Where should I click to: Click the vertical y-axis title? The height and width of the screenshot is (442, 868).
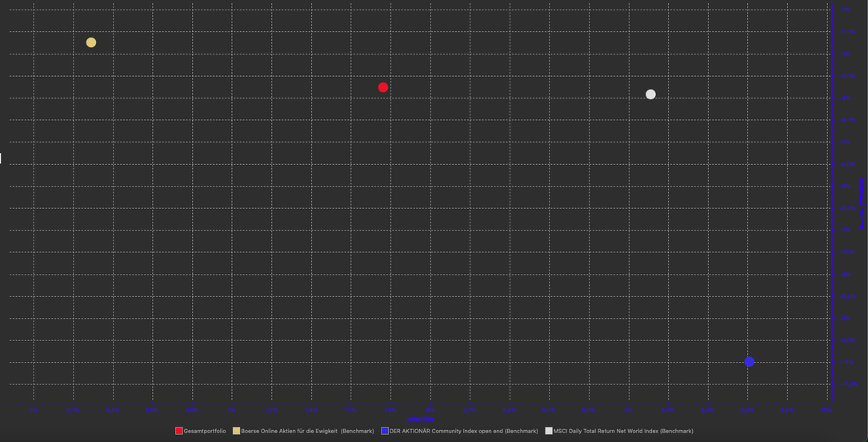point(862,203)
